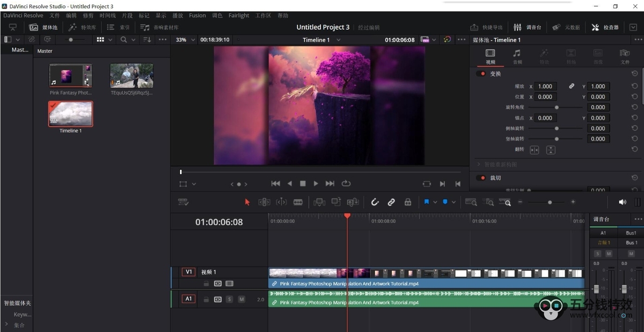Toggle the loop playback button
This screenshot has height=332, width=644.
click(346, 184)
